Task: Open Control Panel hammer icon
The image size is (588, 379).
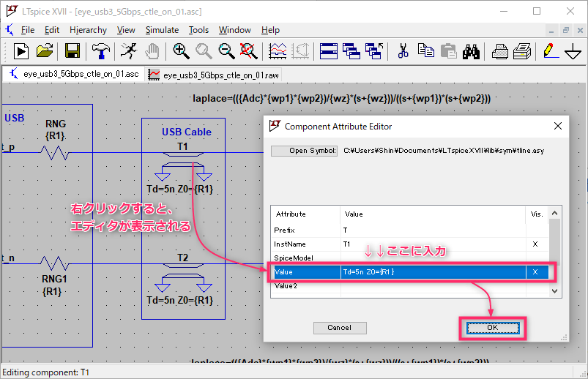Action: point(100,51)
